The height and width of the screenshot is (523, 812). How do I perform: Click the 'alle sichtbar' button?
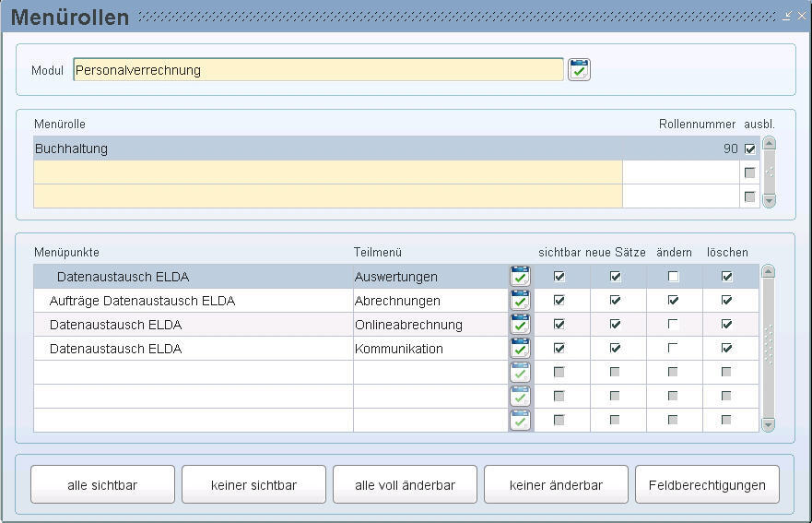coord(102,484)
